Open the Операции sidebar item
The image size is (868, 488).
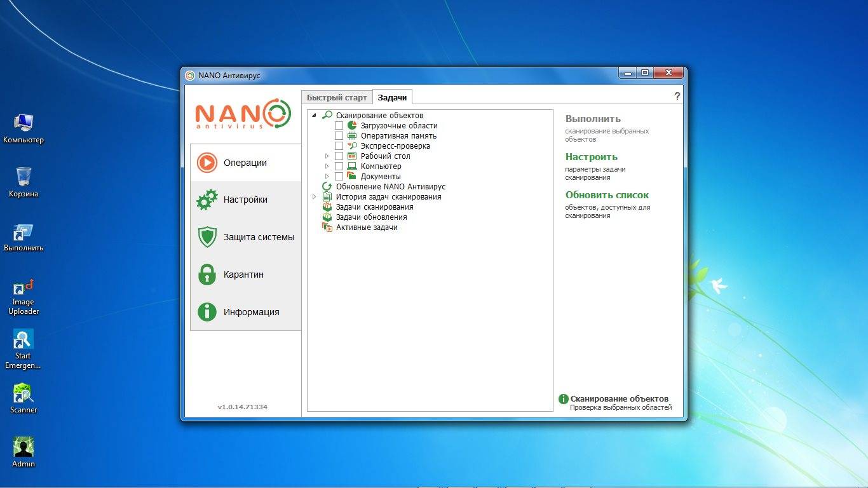point(245,163)
